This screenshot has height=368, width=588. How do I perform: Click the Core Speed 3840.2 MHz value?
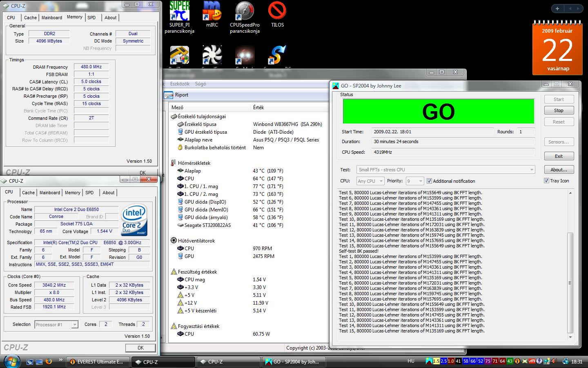point(54,285)
